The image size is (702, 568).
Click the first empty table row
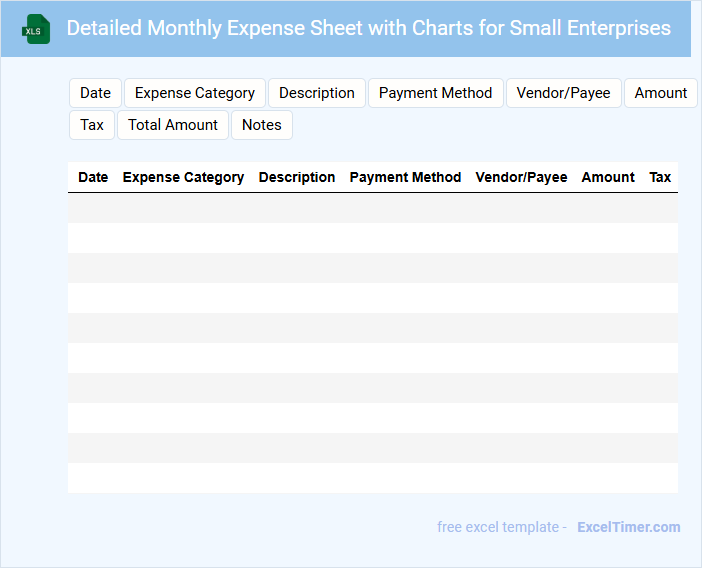click(x=372, y=208)
